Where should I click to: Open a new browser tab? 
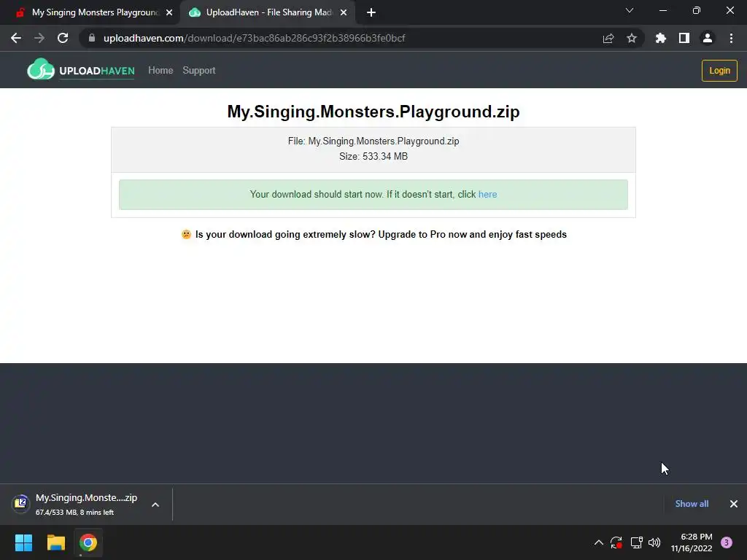click(x=371, y=12)
